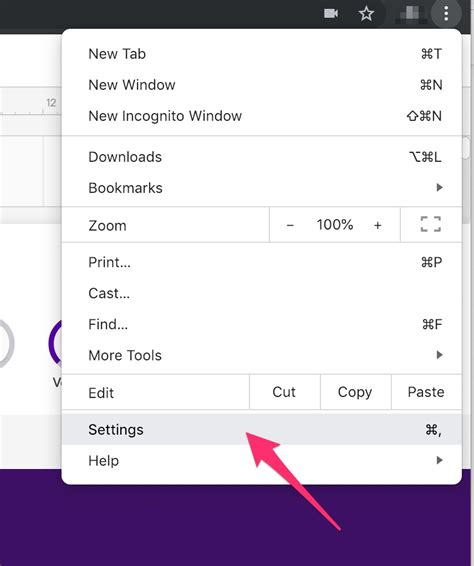Select New Window menu entry
The image size is (474, 566).
[262, 85]
